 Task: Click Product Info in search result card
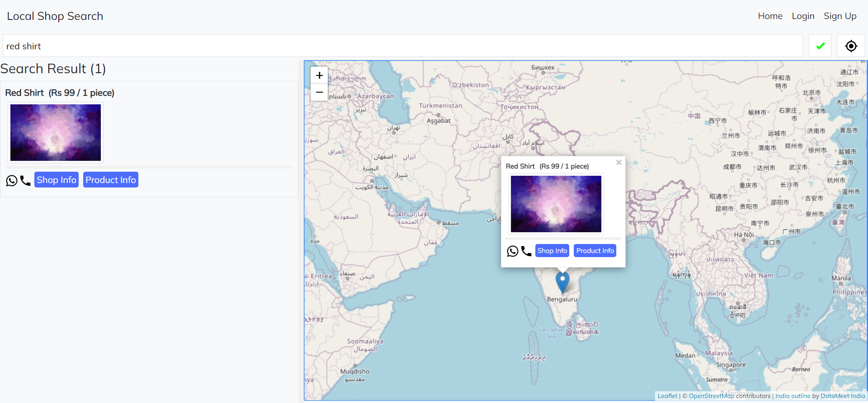pyautogui.click(x=111, y=180)
